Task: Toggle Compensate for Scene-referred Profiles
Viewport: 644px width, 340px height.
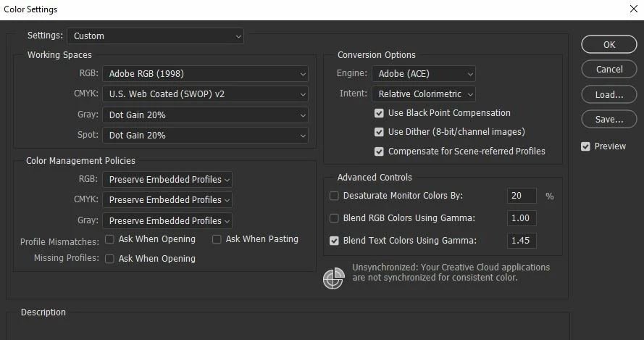Action: pos(379,152)
